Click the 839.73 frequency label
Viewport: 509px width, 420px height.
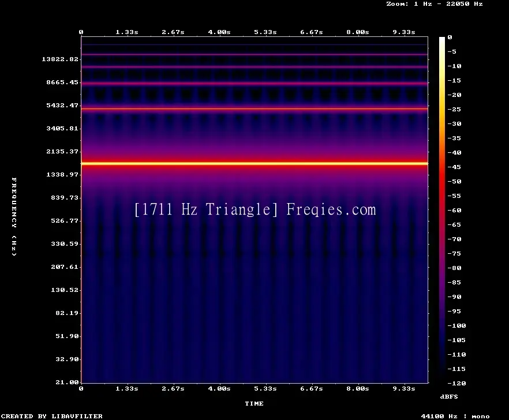click(x=65, y=197)
